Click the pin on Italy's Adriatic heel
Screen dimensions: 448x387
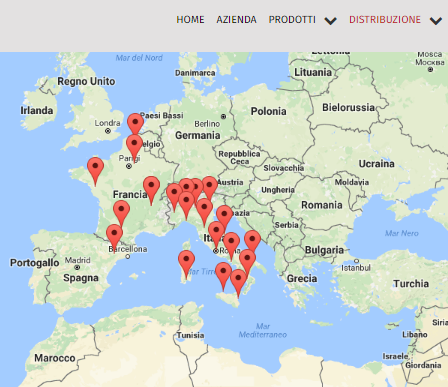252,242
